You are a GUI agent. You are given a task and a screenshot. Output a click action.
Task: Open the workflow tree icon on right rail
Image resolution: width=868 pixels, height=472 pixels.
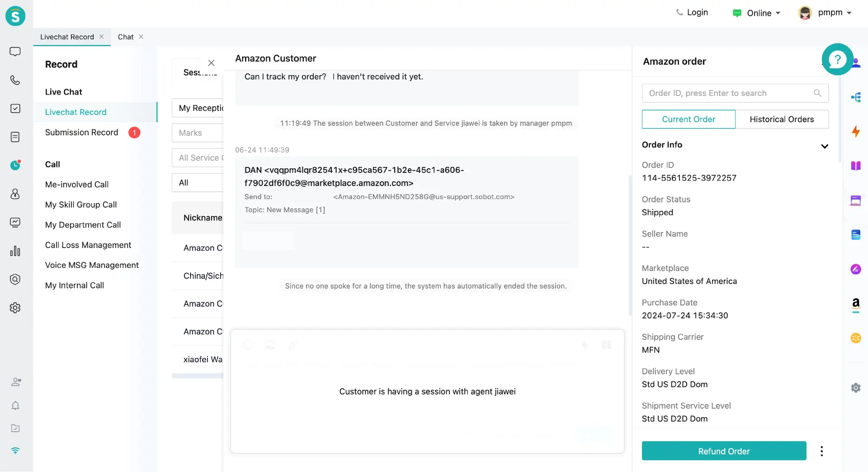[x=856, y=97]
